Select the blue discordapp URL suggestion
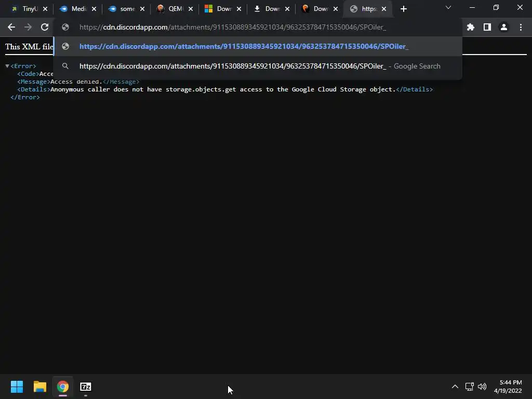The height and width of the screenshot is (399, 532). tap(258, 46)
